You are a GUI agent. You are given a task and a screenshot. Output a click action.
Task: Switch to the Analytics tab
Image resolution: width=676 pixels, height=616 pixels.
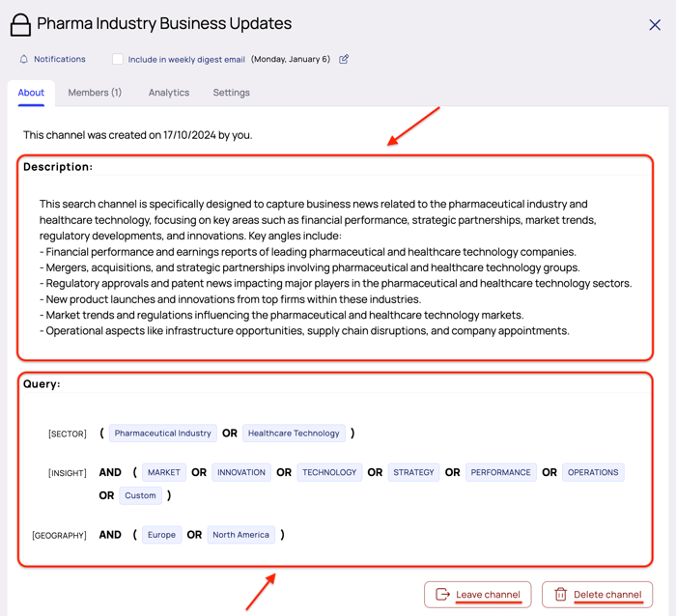coord(169,93)
